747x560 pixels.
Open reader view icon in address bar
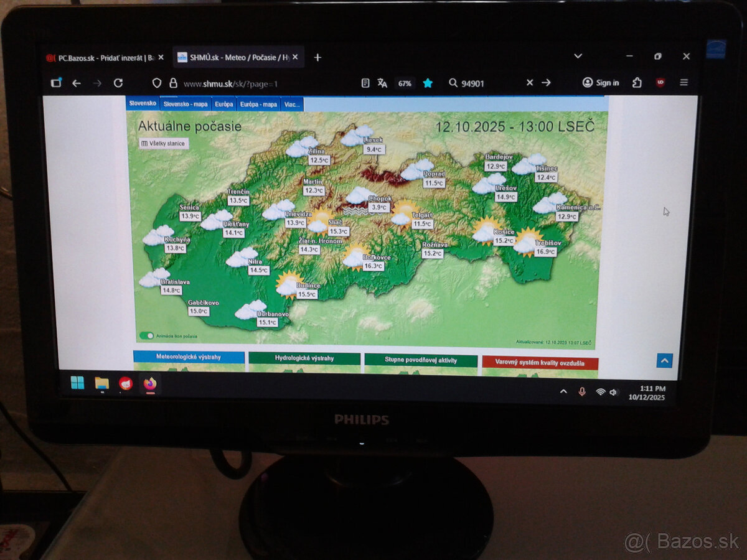click(365, 83)
